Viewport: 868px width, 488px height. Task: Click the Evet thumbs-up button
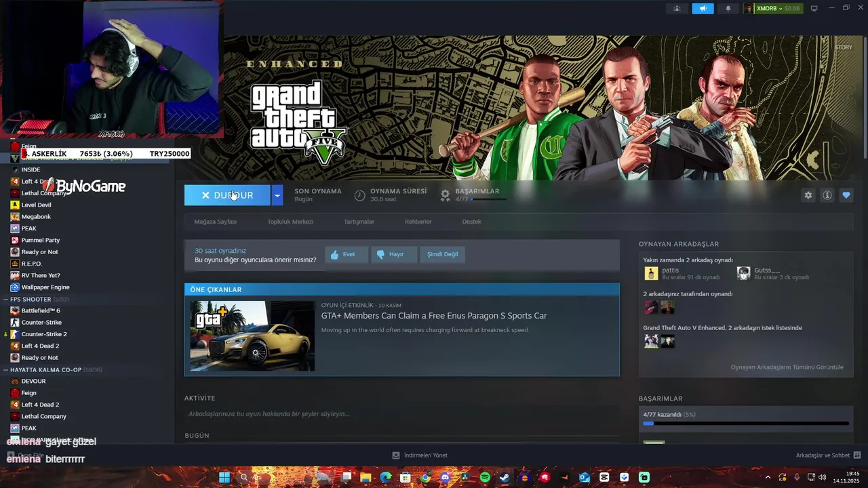pos(347,254)
